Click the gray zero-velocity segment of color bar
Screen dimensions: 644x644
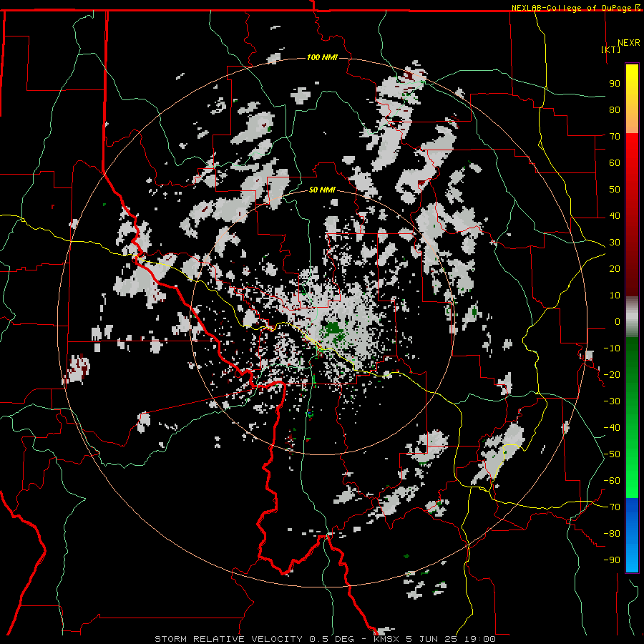click(632, 316)
